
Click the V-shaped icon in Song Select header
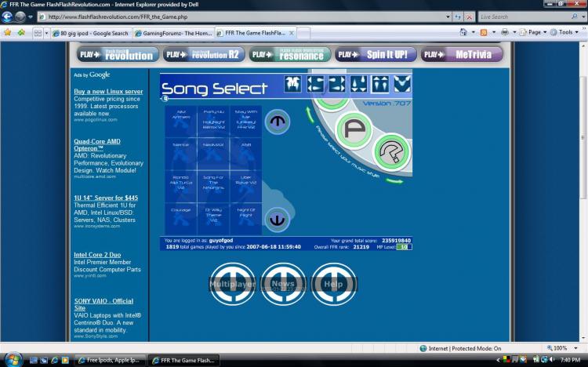coord(402,84)
